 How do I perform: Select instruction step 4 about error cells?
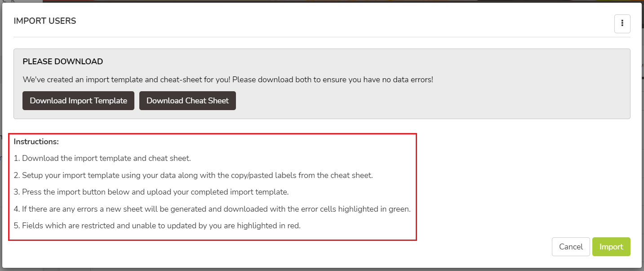212,209
